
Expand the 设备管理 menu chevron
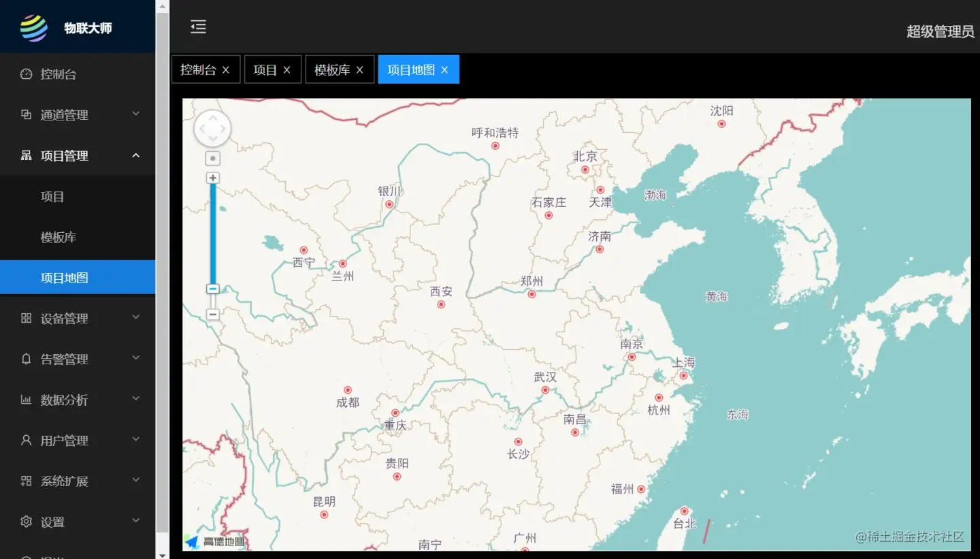tap(135, 317)
